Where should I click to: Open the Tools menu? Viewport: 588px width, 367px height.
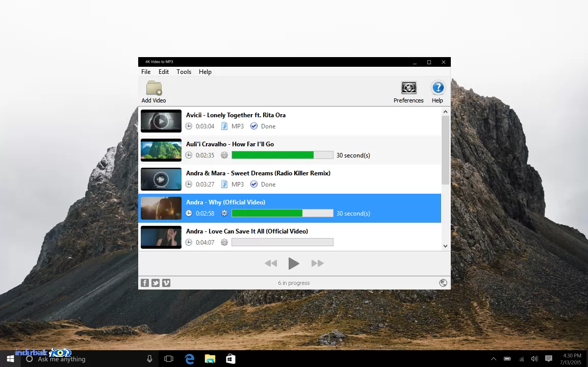[x=184, y=71]
